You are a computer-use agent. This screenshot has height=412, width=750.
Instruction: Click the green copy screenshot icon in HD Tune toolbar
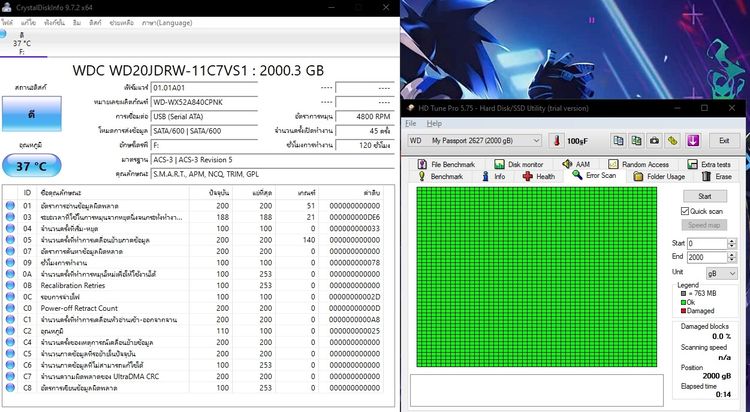coord(636,141)
